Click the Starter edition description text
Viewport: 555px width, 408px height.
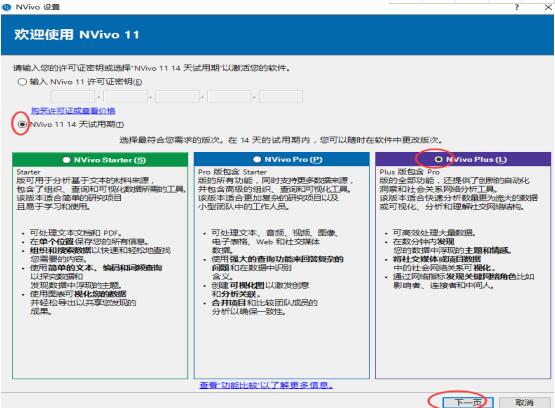coord(101,189)
